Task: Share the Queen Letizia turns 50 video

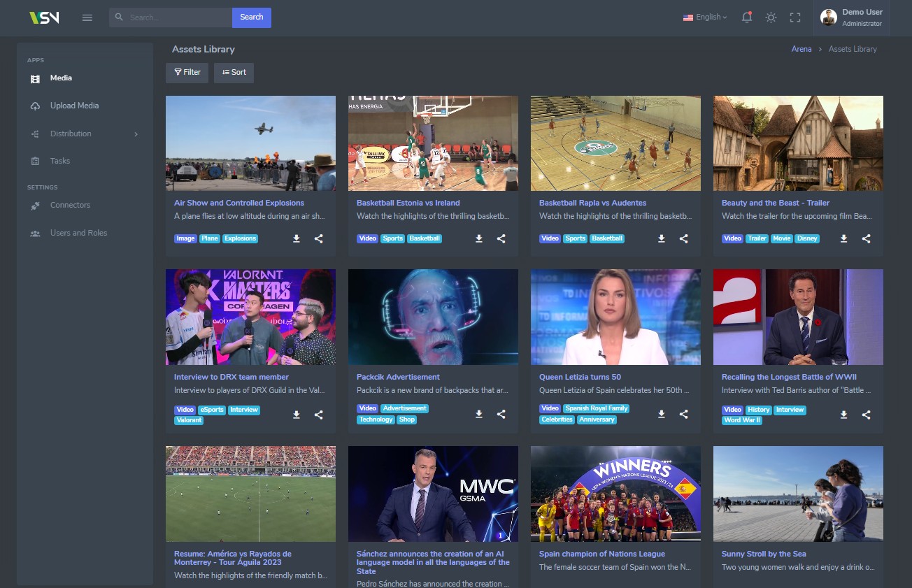Action: click(683, 414)
